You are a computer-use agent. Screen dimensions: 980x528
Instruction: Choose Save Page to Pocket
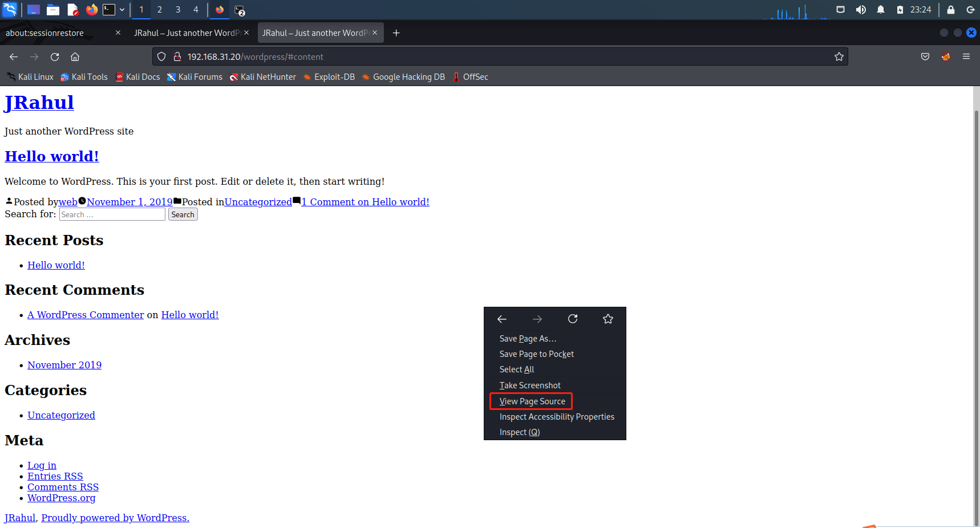pyautogui.click(x=555, y=354)
